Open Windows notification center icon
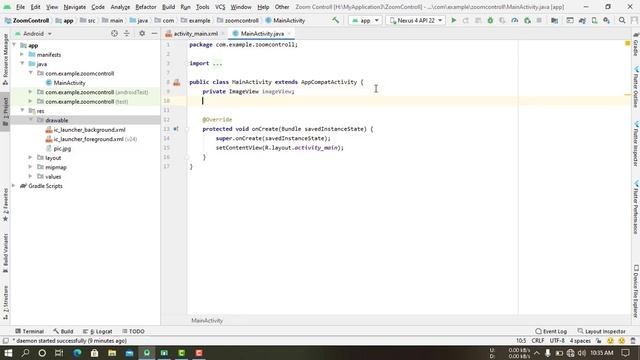This screenshot has height=360, width=640. [626, 353]
